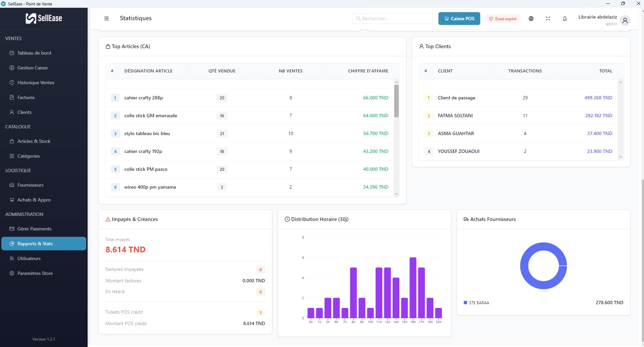Viewport: 644px width, 347px height.
Task: Open Historique Ventes
Action: click(x=44, y=83)
